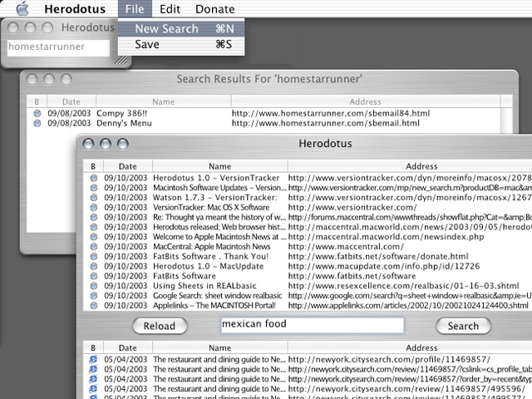Click IE icon for order_by=recent row
This screenshot has height=399, width=532.
pos(93,379)
